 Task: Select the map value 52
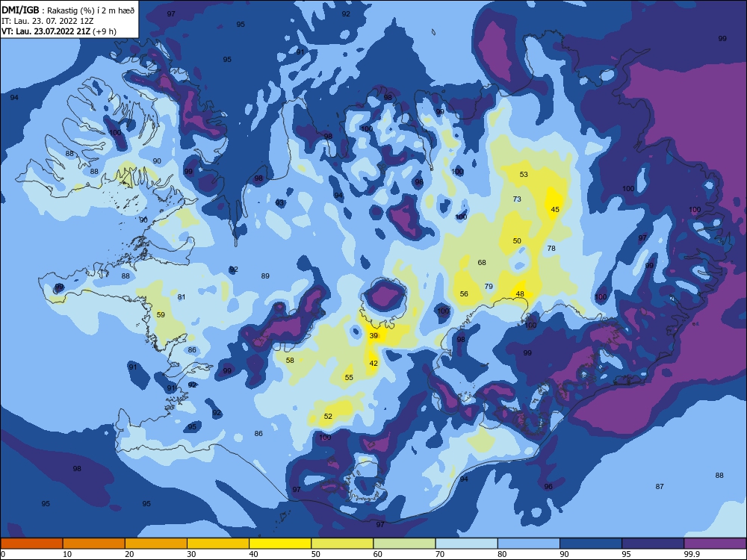coord(328,416)
